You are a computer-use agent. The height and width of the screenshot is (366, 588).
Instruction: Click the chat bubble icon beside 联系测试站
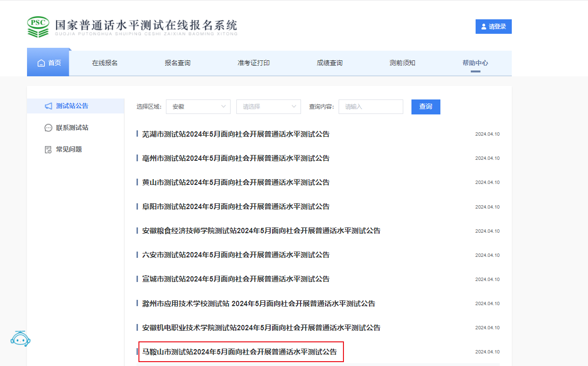pyautogui.click(x=48, y=128)
